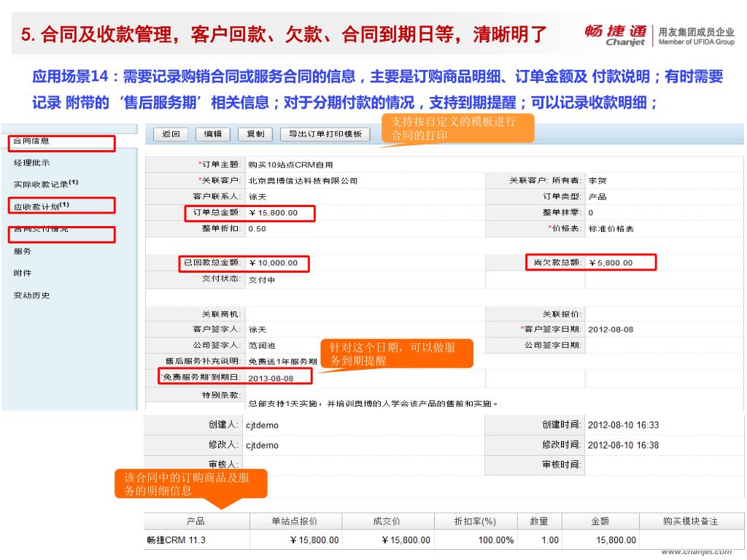747x560 pixels.
Task: Select 整单抹零 value 0
Action: tap(591, 213)
